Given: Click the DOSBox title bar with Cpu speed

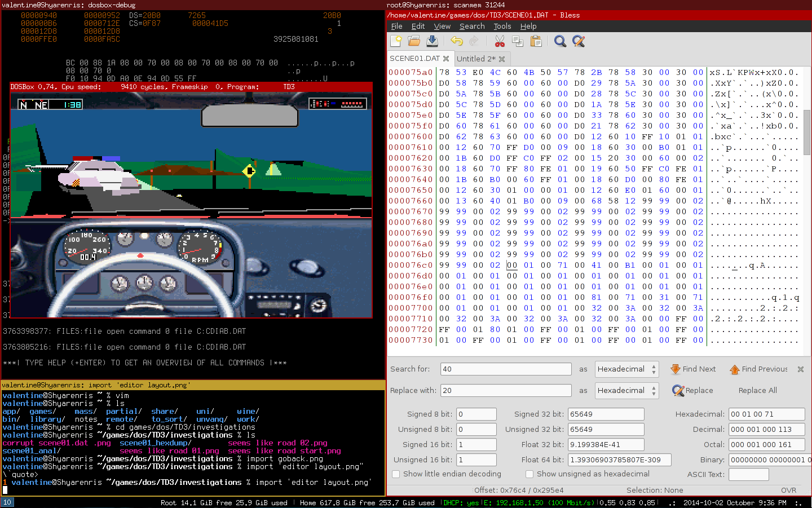Looking at the screenshot, I should coord(191,87).
